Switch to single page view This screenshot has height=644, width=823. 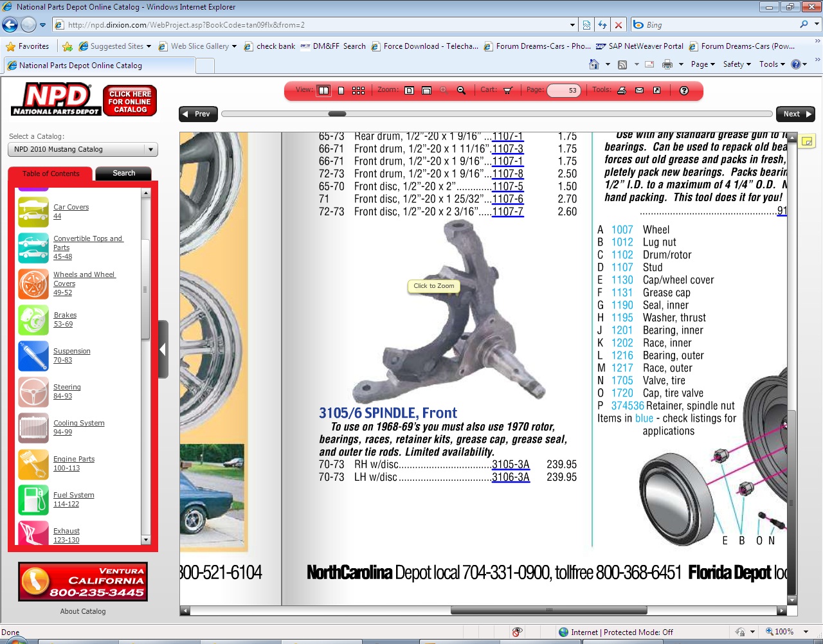pos(341,91)
